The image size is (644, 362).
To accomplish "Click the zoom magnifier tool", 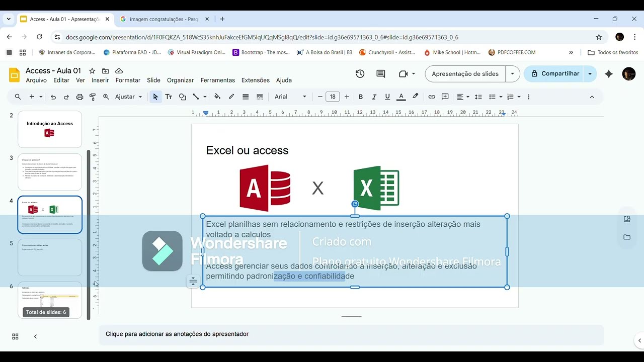I will [x=106, y=97].
